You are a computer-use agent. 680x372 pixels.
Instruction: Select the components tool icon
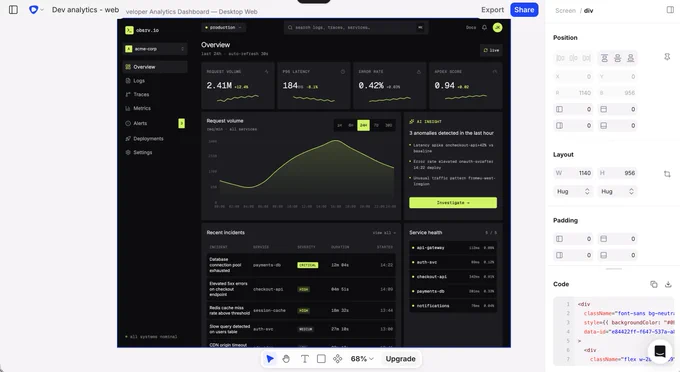[337, 359]
